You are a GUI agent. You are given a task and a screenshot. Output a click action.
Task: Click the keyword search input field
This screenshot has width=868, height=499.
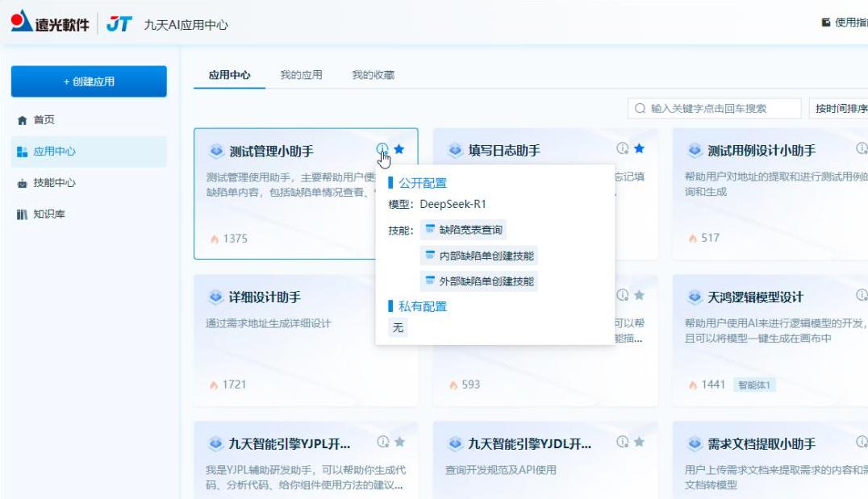[714, 109]
